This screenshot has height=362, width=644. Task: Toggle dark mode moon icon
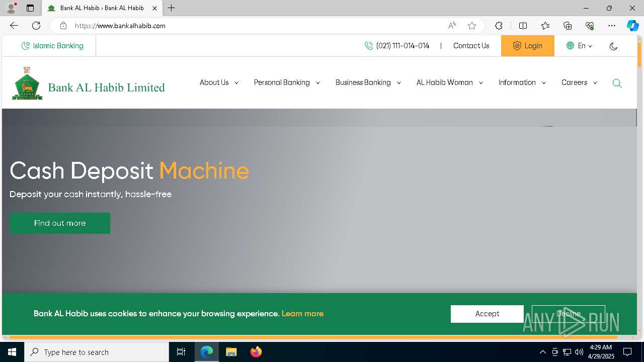tap(613, 46)
